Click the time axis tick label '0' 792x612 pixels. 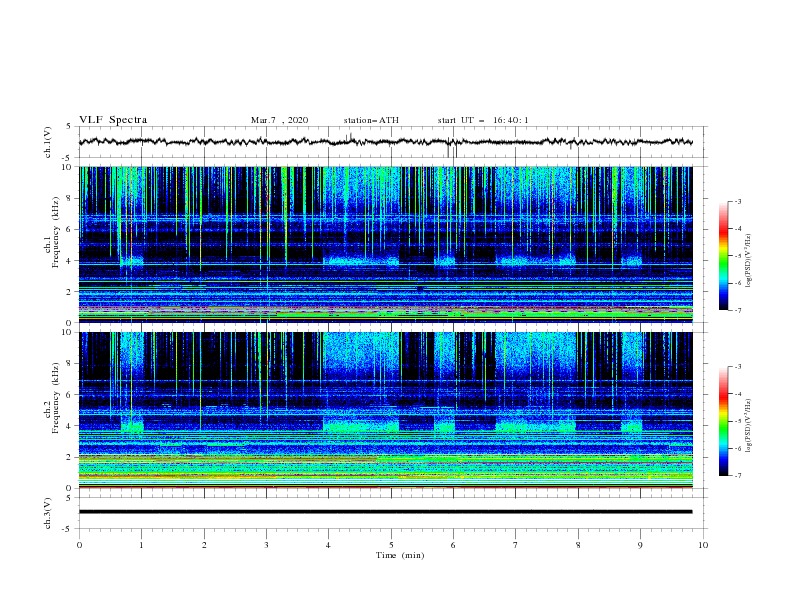pos(79,545)
